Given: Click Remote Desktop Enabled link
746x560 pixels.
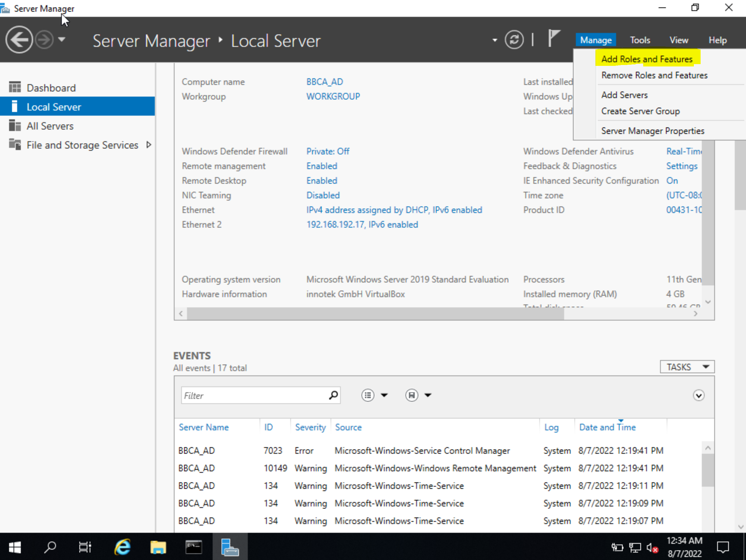Looking at the screenshot, I should click(x=321, y=181).
